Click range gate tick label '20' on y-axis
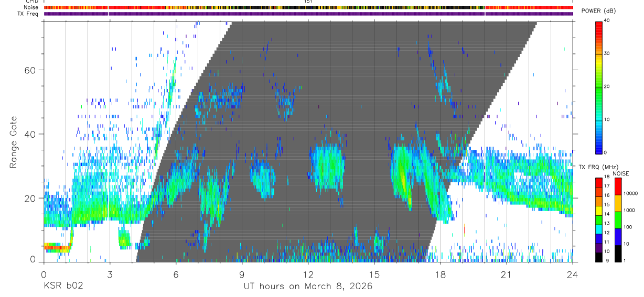 click(x=31, y=198)
